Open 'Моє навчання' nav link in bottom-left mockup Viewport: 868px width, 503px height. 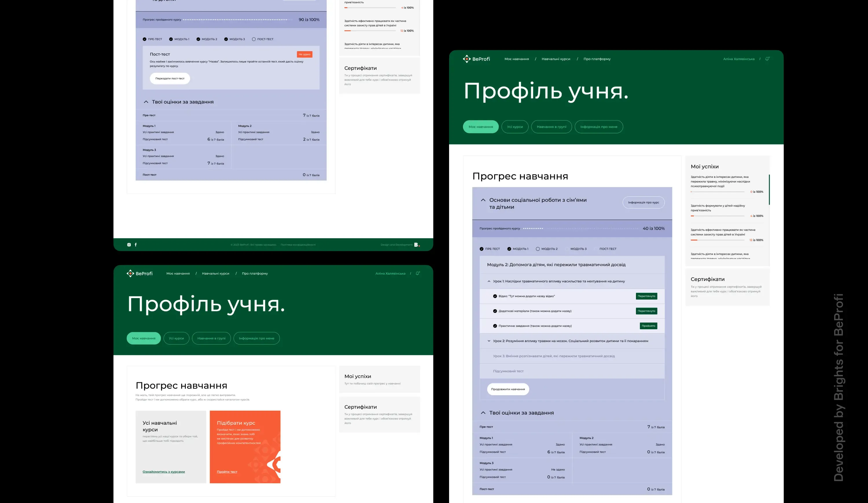click(178, 273)
